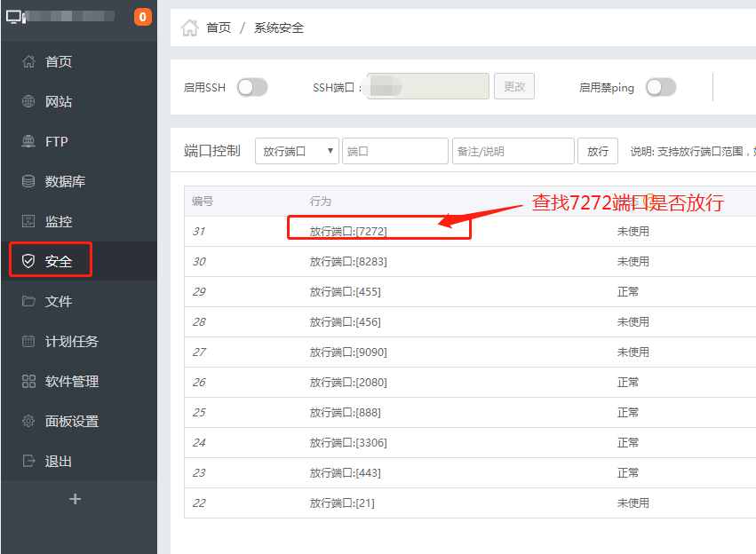Click the 正常 status in the port 3306 row
756x554 pixels.
pyautogui.click(x=628, y=443)
